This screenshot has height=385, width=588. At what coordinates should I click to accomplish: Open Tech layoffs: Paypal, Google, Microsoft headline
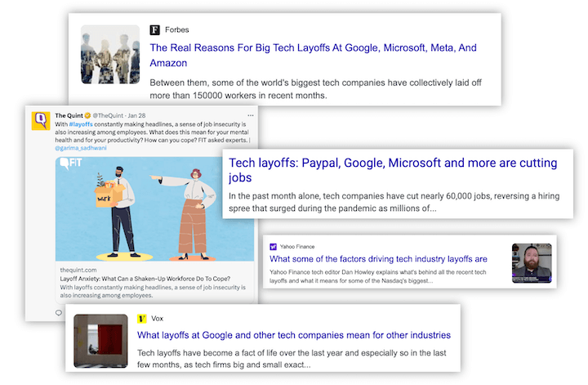[393, 170]
